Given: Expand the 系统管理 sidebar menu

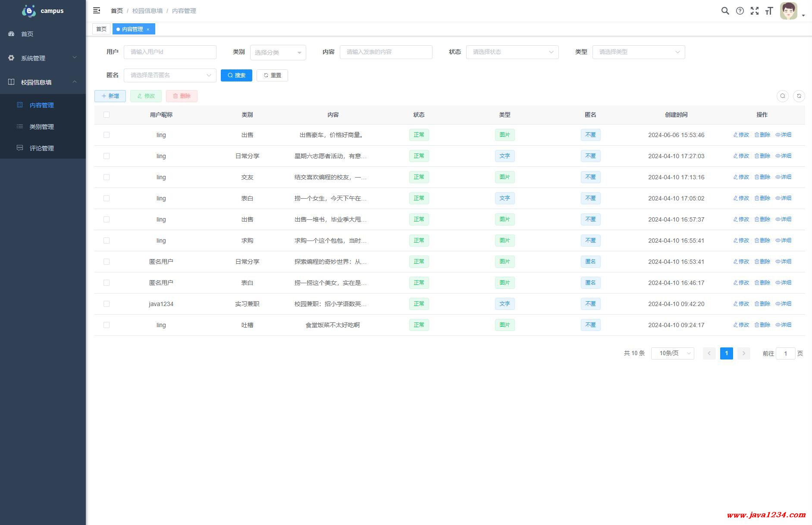Looking at the screenshot, I should 43,58.
